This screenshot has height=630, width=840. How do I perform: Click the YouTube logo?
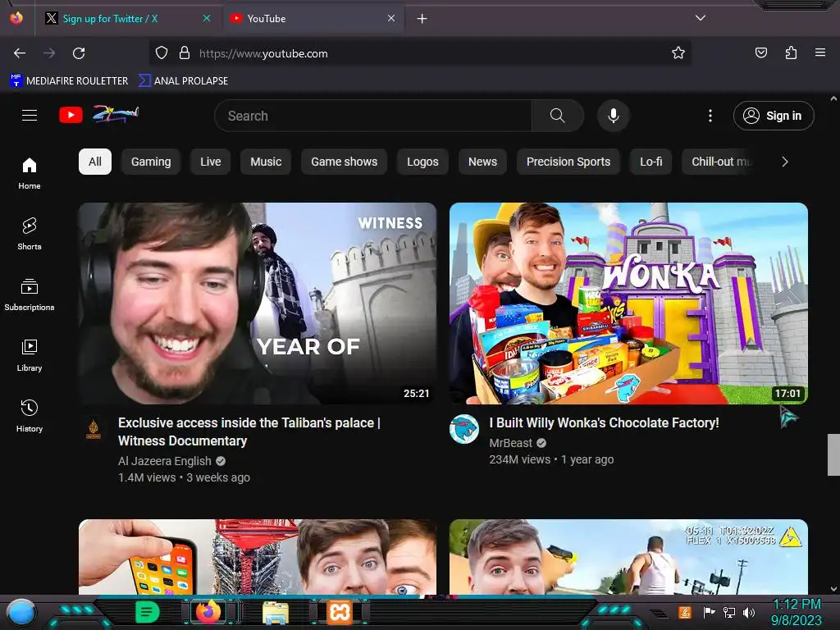(x=98, y=115)
